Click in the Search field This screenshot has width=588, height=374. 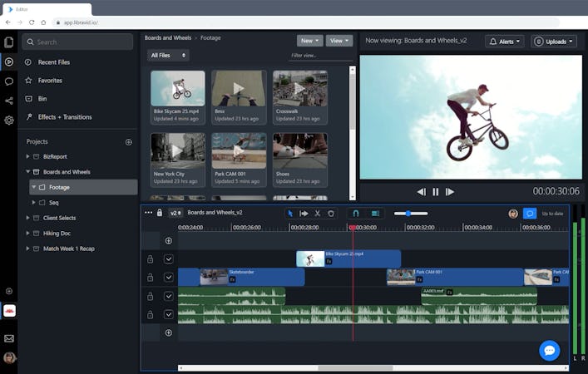tap(77, 42)
